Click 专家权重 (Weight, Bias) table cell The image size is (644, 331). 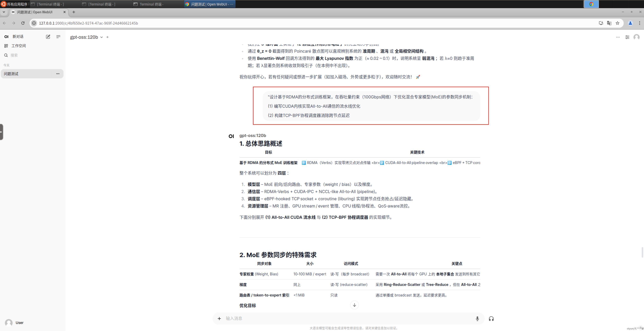point(259,274)
